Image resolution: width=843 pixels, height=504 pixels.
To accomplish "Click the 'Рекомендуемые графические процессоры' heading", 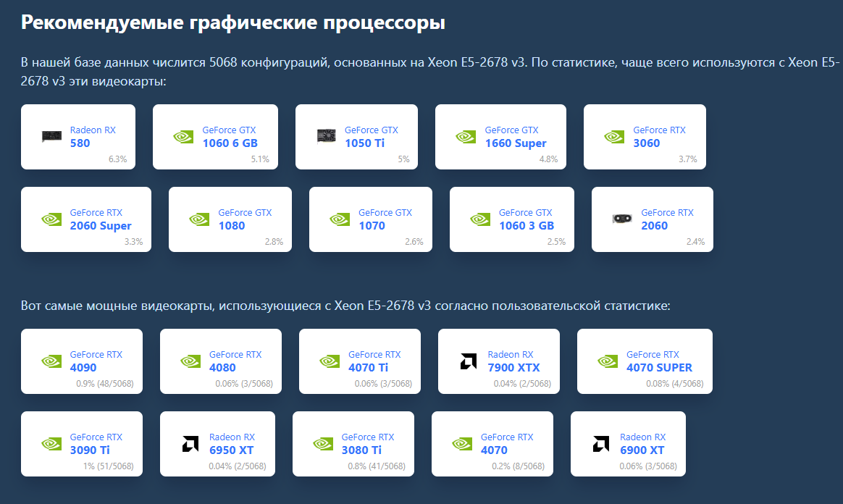I will click(232, 22).
